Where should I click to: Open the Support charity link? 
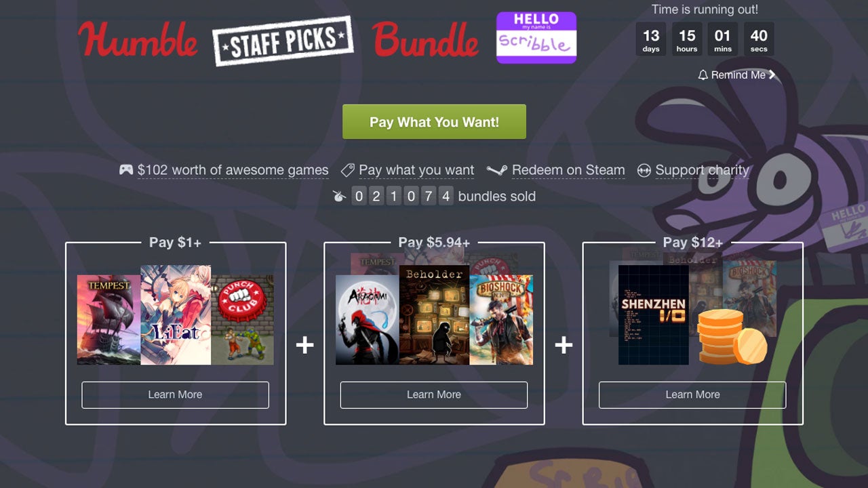tap(702, 170)
